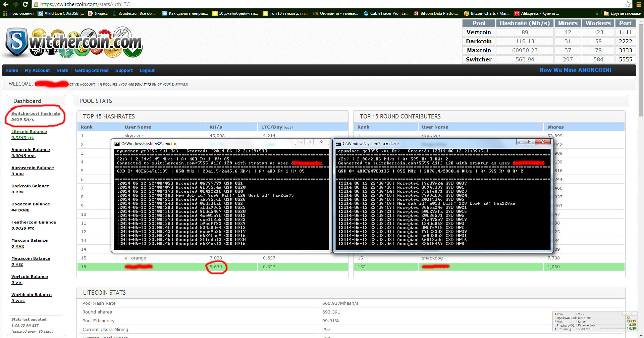This screenshot has height=338, width=644.
Task: Go forward with browser forward arrow
Action: click(15, 4)
